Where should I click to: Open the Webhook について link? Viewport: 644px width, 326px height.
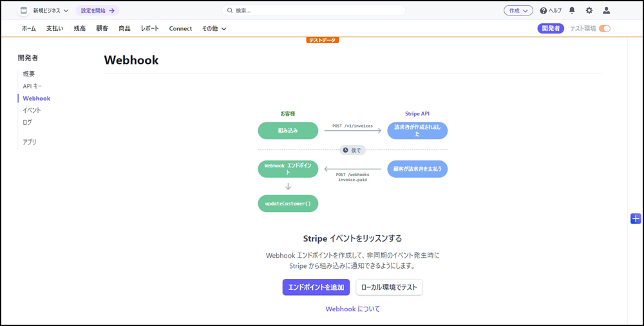[352, 309]
